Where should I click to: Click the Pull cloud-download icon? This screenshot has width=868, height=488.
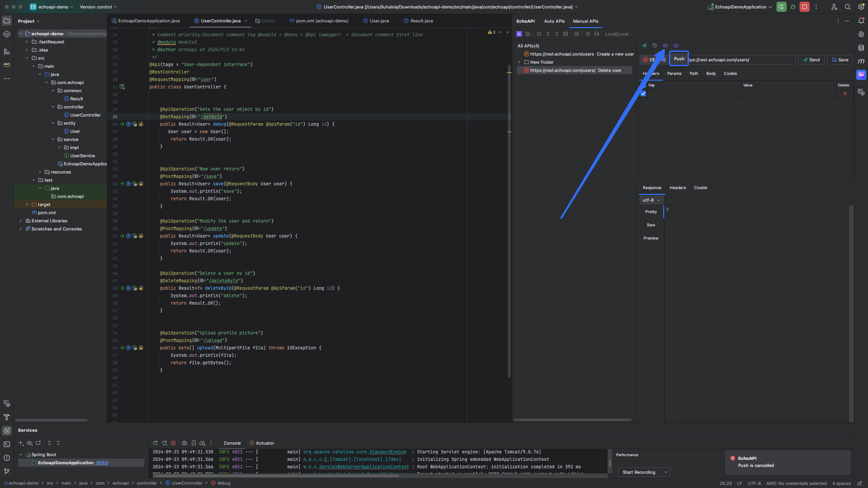(676, 45)
